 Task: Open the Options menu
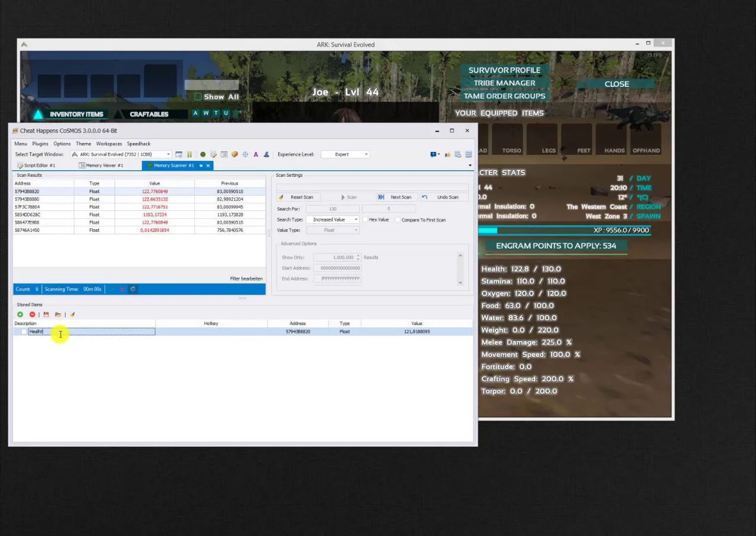tap(62, 144)
